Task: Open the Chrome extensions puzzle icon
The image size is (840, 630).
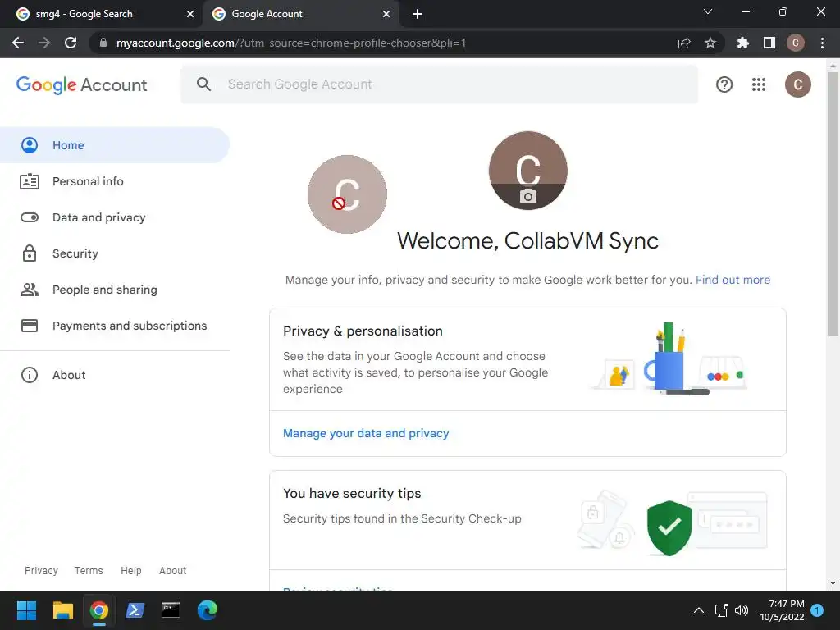Action: pos(743,43)
